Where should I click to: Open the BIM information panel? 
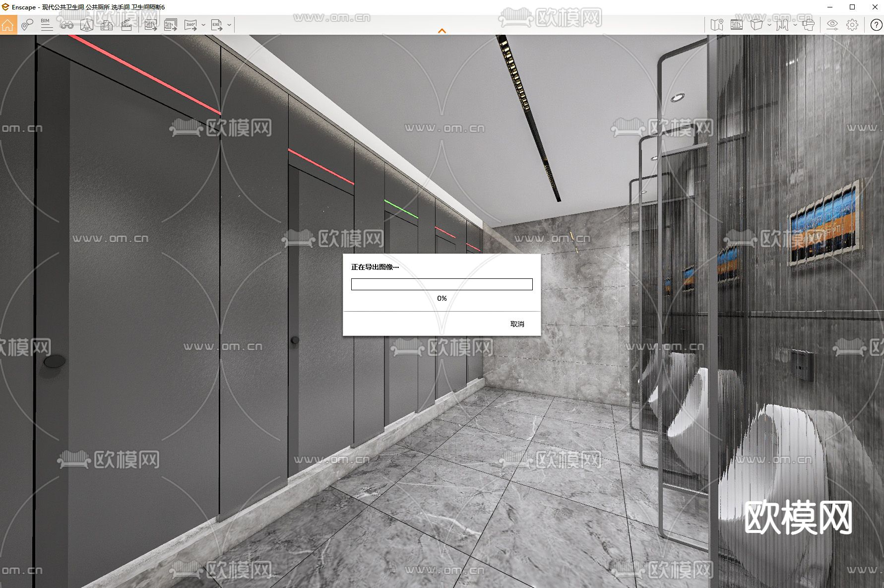coord(47,24)
